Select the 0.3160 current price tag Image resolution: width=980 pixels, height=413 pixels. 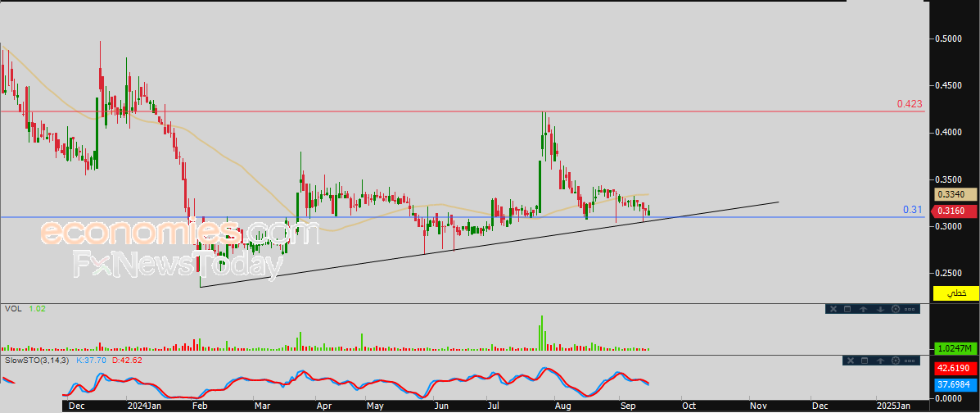(x=955, y=211)
